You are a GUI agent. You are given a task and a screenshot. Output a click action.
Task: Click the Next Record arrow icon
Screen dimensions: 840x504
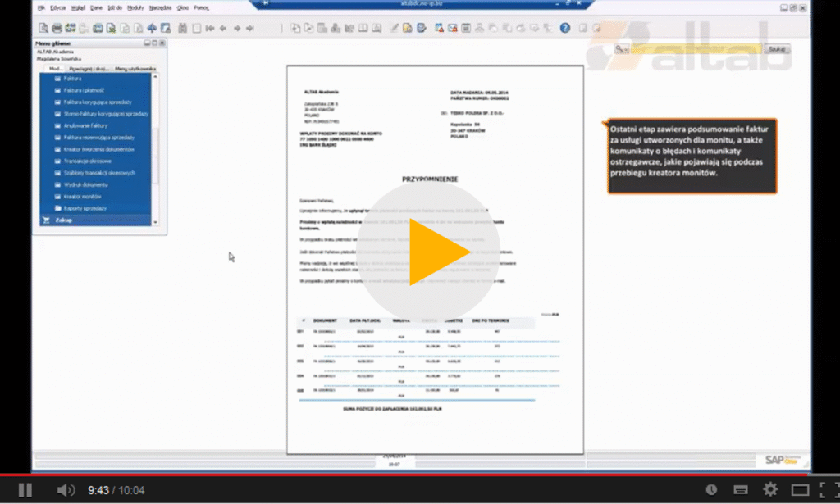[237, 27]
